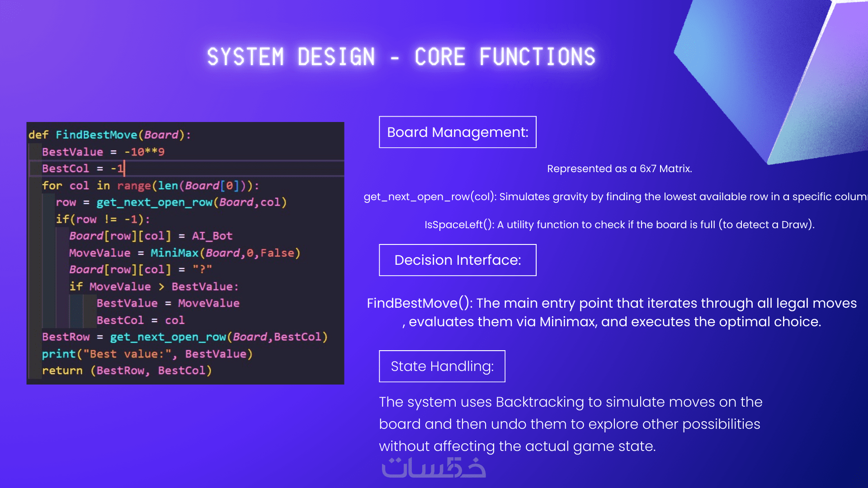Click the System Design slide title

[401, 57]
